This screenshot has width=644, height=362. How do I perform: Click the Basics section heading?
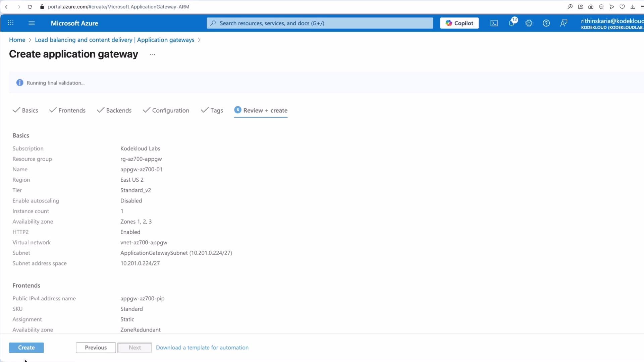(21, 135)
